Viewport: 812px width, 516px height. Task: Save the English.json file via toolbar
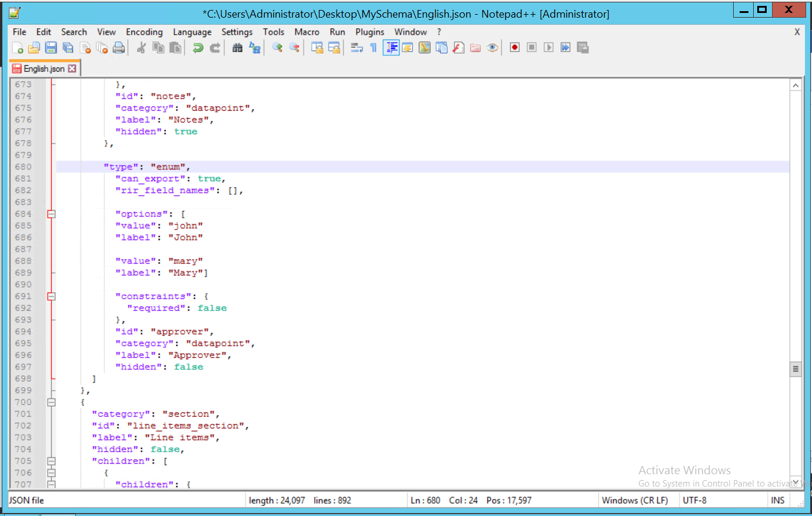pyautogui.click(x=51, y=48)
